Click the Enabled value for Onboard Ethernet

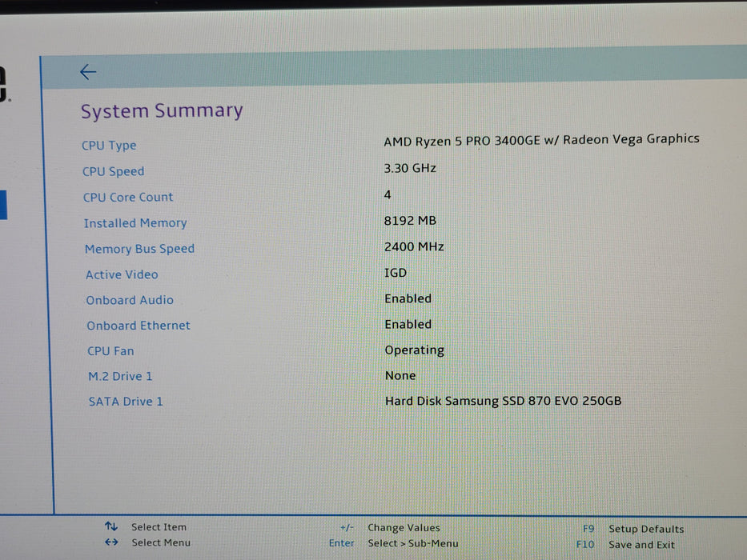click(408, 324)
